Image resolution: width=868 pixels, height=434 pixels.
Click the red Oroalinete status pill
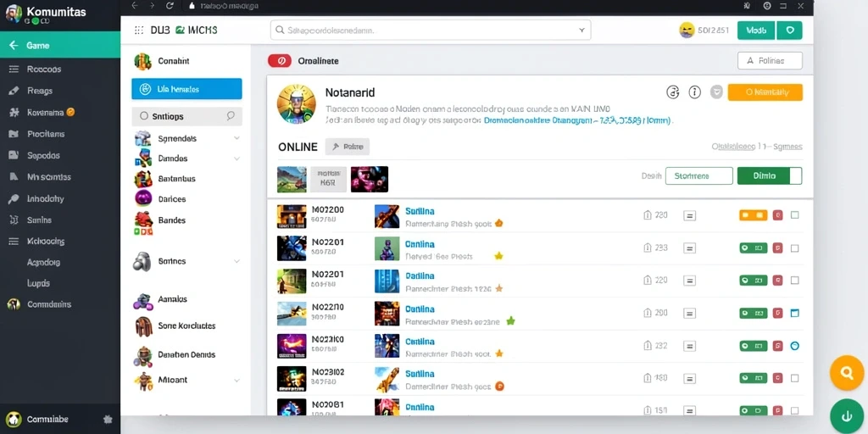pyautogui.click(x=280, y=61)
